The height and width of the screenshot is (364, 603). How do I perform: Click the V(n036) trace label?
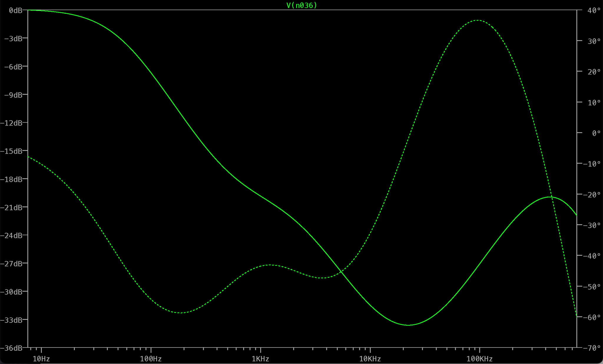click(x=302, y=5)
